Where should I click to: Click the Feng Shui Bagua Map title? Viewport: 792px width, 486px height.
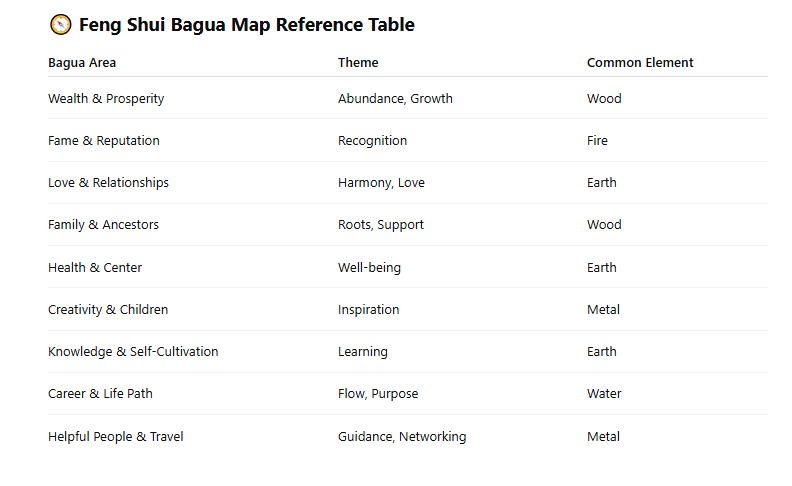[x=246, y=25]
